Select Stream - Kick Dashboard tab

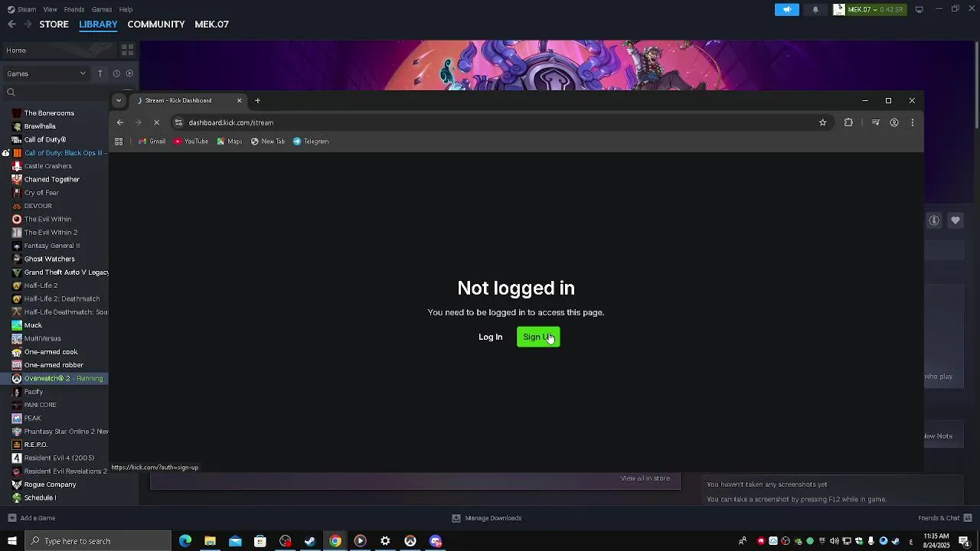pyautogui.click(x=188, y=100)
